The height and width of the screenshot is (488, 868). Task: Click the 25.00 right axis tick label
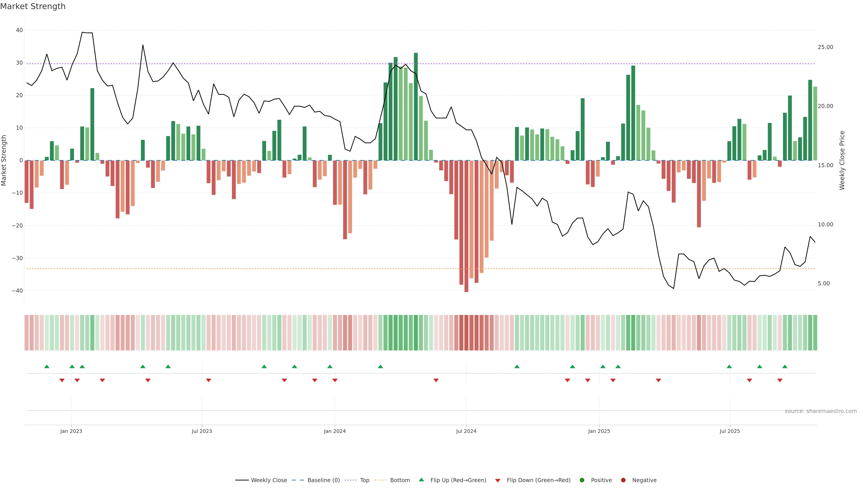(825, 47)
